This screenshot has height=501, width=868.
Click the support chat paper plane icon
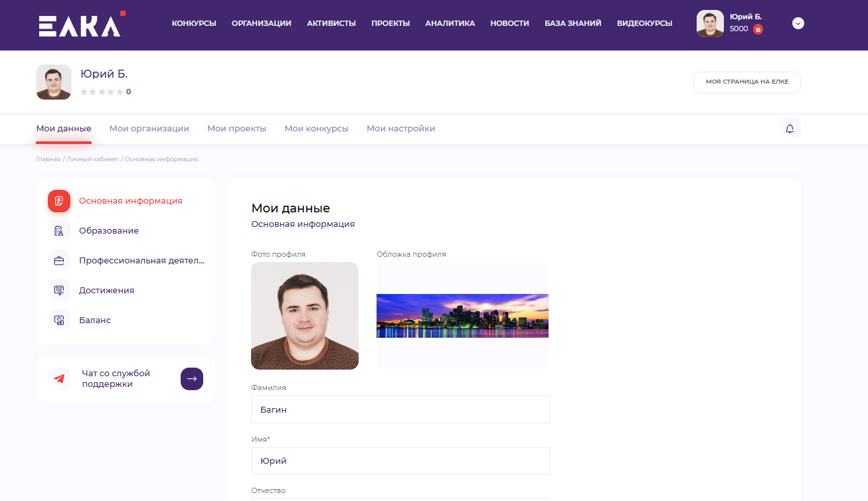click(60, 379)
